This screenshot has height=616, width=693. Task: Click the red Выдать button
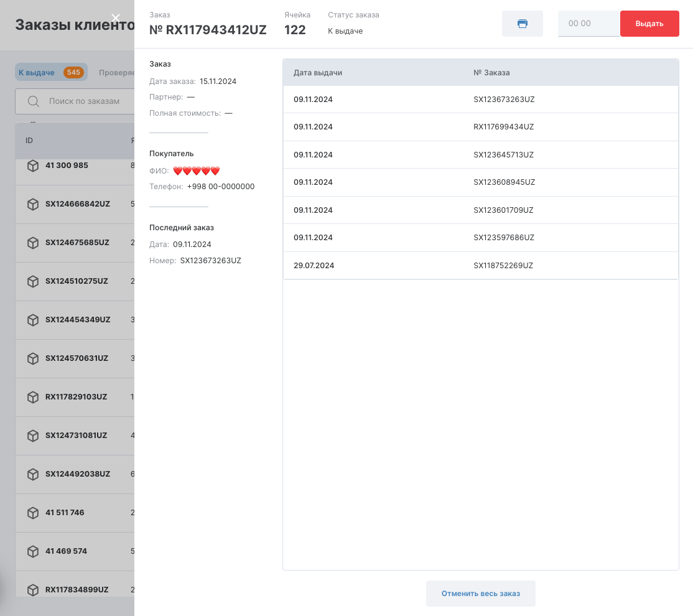649,24
